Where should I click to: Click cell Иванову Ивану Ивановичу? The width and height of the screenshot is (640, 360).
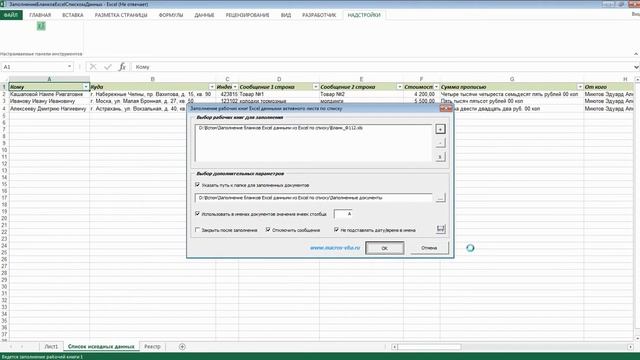pyautogui.click(x=49, y=101)
